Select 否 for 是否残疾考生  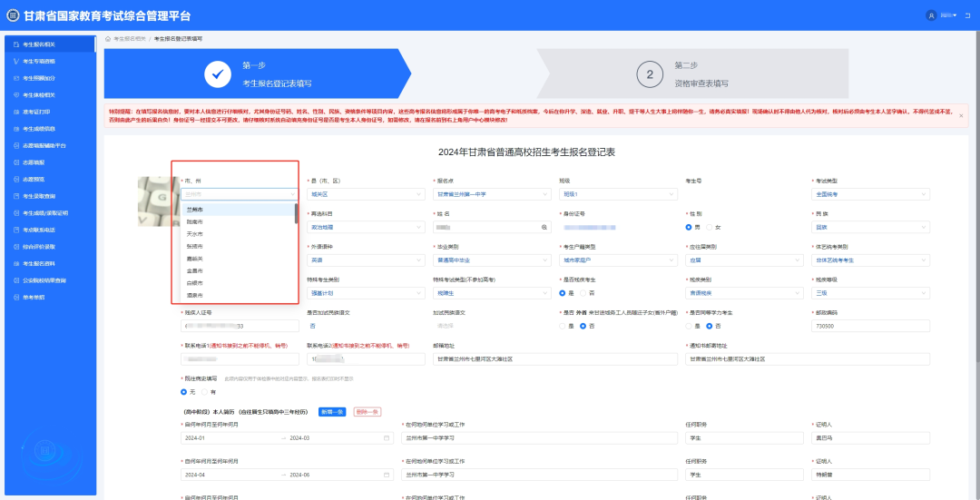583,293
